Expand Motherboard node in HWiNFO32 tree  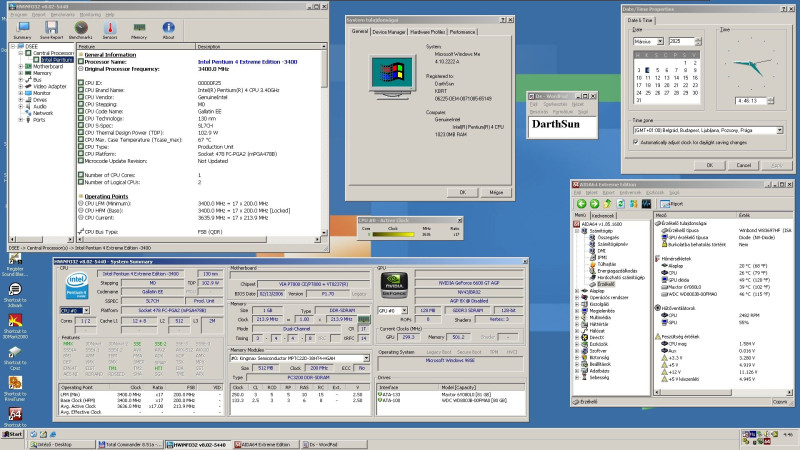[21, 66]
